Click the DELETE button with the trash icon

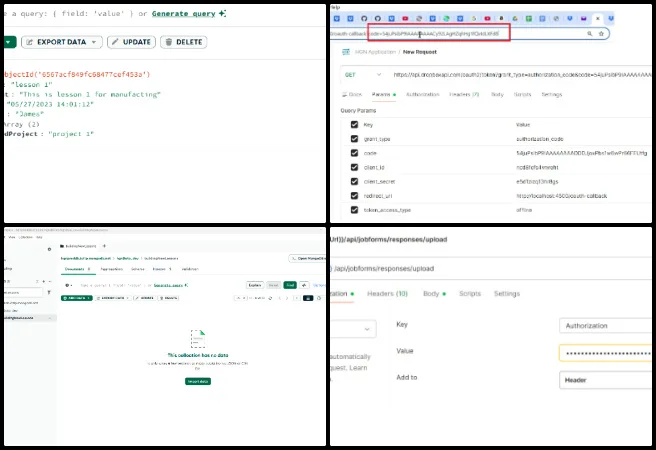point(183,42)
